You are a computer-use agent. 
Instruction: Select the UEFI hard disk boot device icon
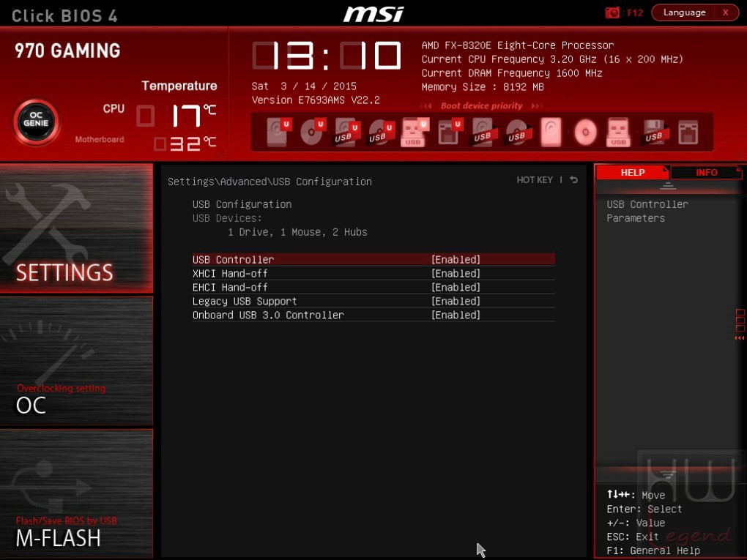coord(278,132)
